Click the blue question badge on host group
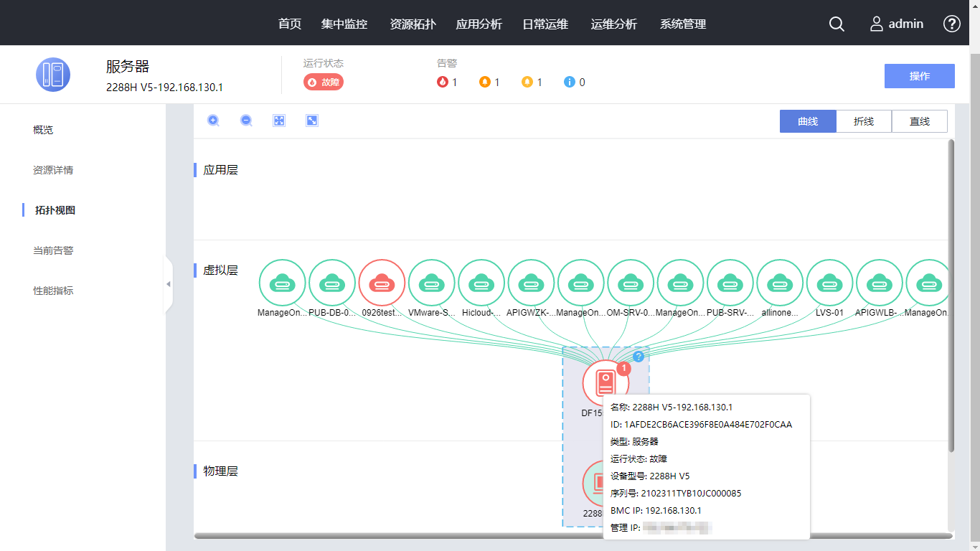This screenshot has width=980, height=551. [x=639, y=356]
